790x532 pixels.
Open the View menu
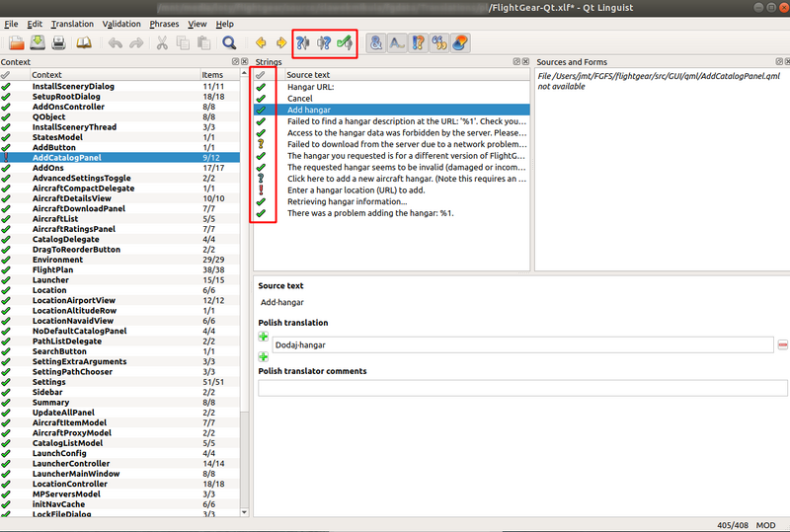pyautogui.click(x=197, y=24)
